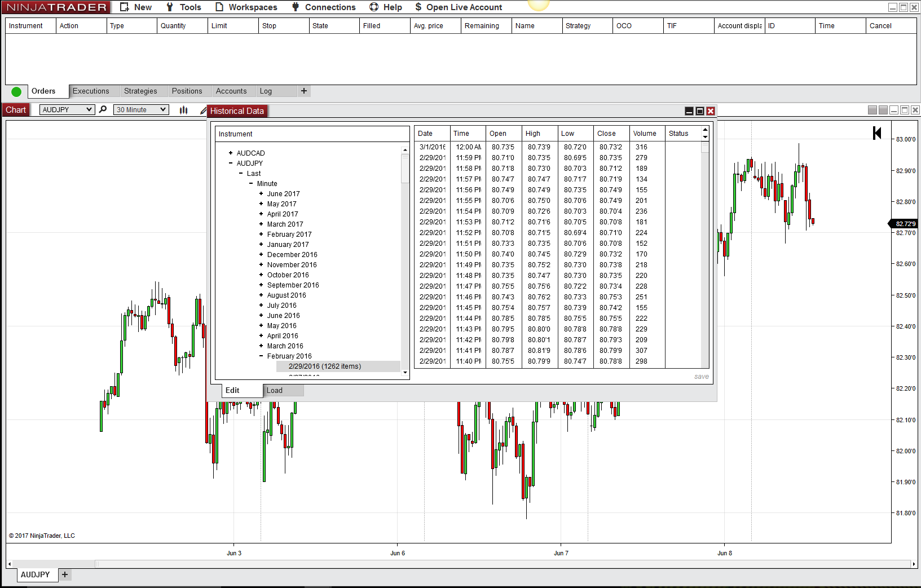The height and width of the screenshot is (588, 921).
Task: Switch to the Strategies tab
Action: tap(140, 91)
